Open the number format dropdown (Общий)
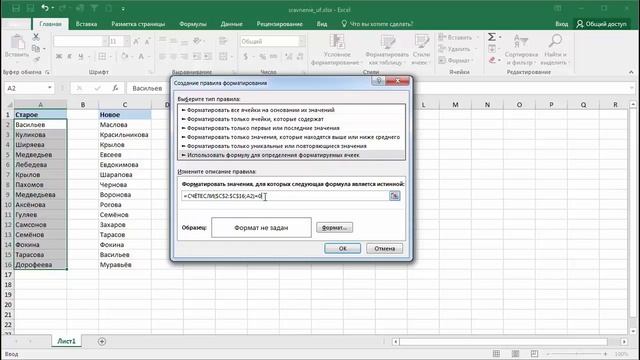 [x=302, y=41]
